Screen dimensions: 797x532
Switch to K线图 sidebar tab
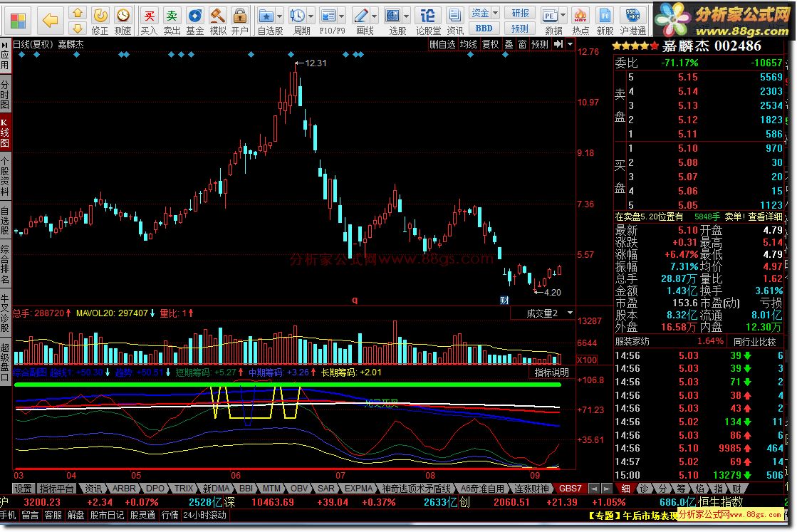pyautogui.click(x=5, y=132)
